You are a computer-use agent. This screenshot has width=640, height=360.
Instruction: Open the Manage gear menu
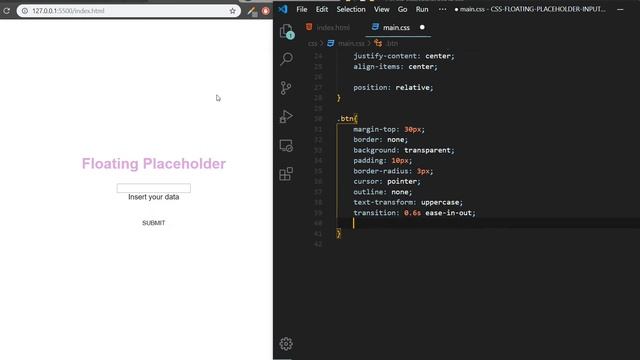(x=286, y=344)
